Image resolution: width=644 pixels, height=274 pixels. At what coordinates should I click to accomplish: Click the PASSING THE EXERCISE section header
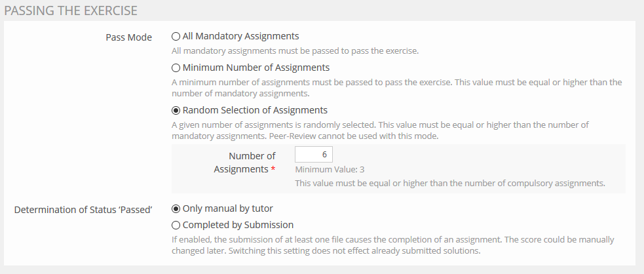click(71, 10)
